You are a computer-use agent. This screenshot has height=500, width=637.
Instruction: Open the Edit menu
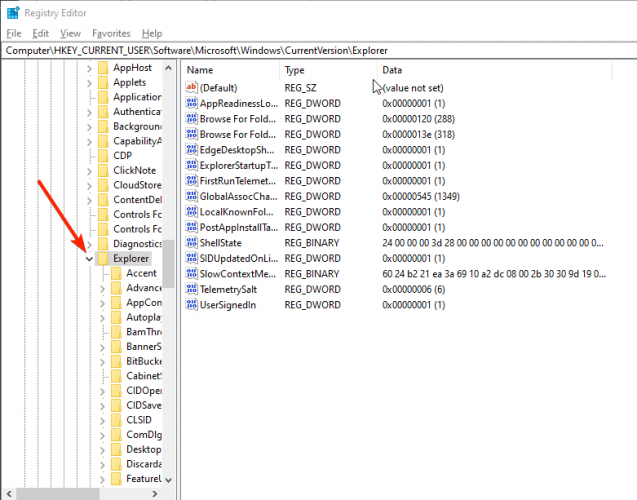[41, 34]
